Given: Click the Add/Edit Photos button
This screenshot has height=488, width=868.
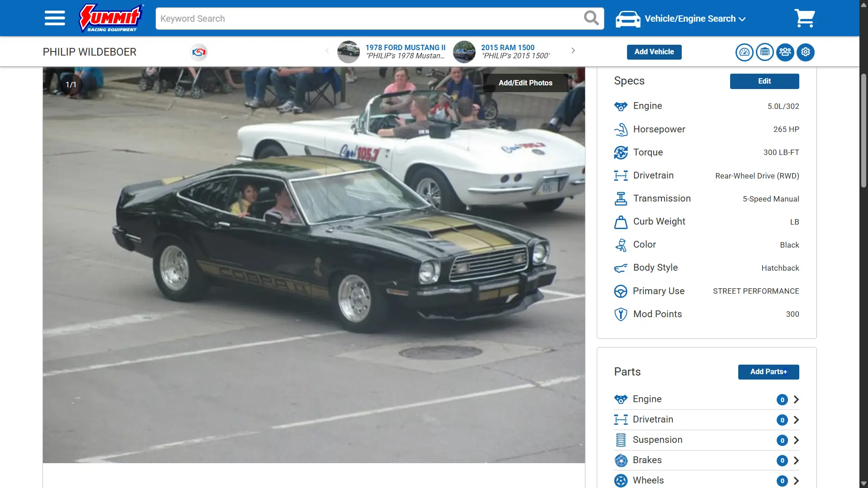Looking at the screenshot, I should click(525, 83).
